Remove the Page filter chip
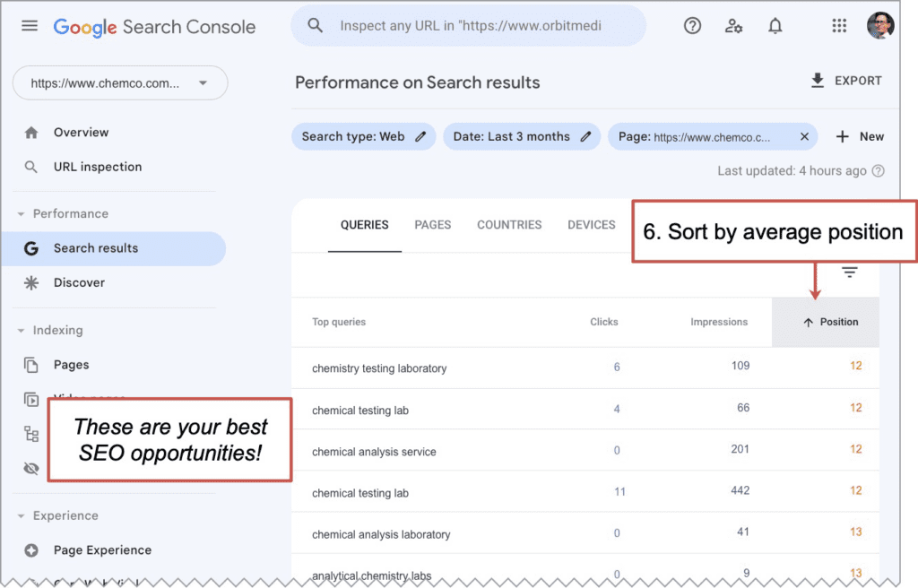918x588 pixels. coord(804,136)
